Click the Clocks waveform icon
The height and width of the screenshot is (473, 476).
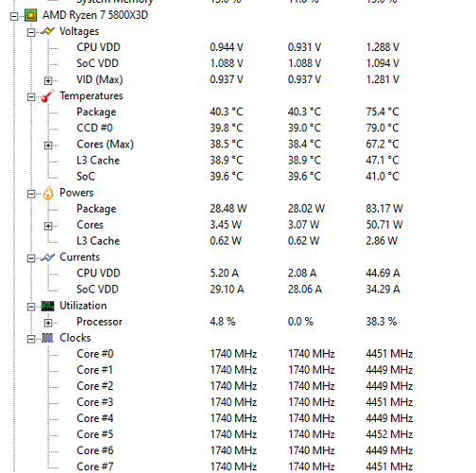[x=47, y=338]
